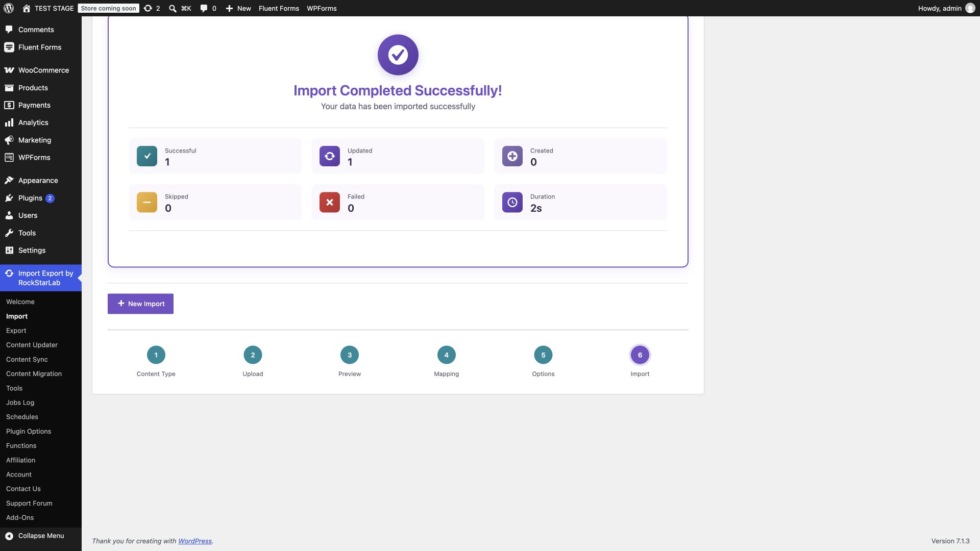Go to step 3 Preview
This screenshot has height=551, width=980.
click(x=350, y=355)
